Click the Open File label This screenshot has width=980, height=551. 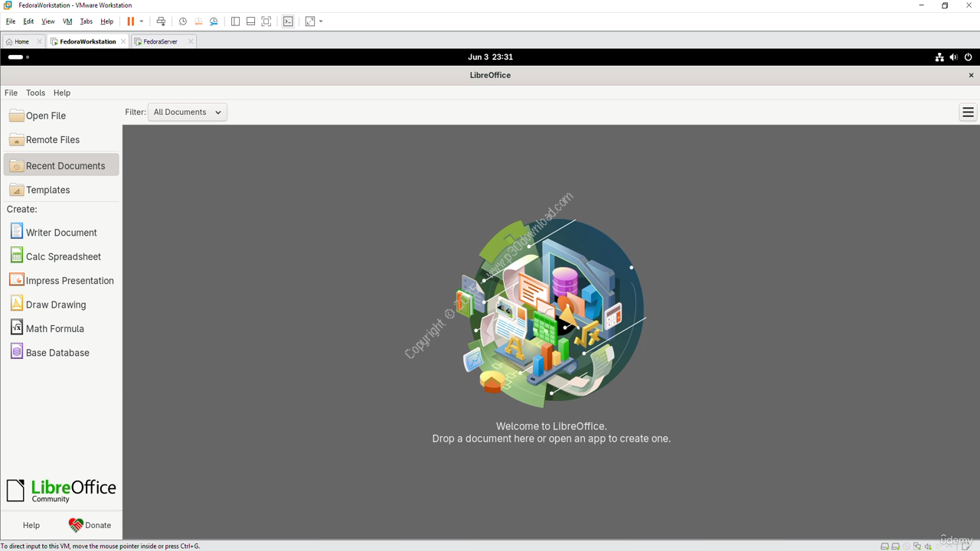pos(46,116)
